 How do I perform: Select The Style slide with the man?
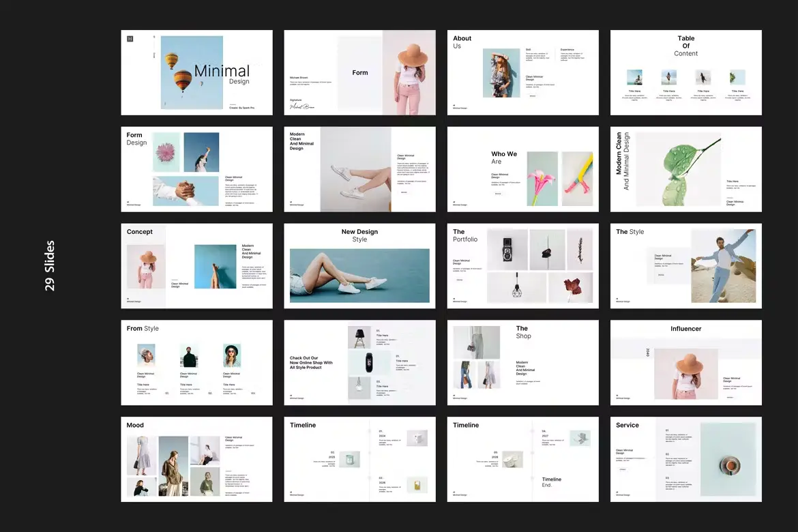click(685, 266)
